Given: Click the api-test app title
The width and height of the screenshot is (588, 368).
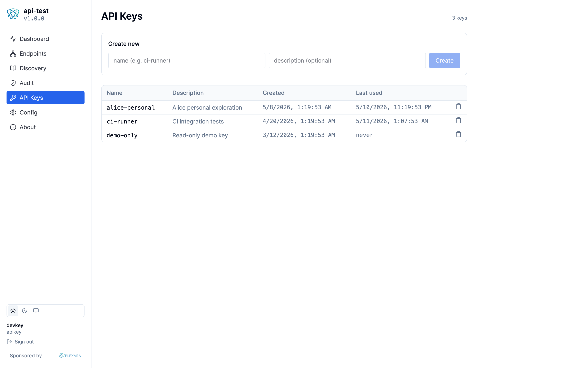Looking at the screenshot, I should 36,11.
